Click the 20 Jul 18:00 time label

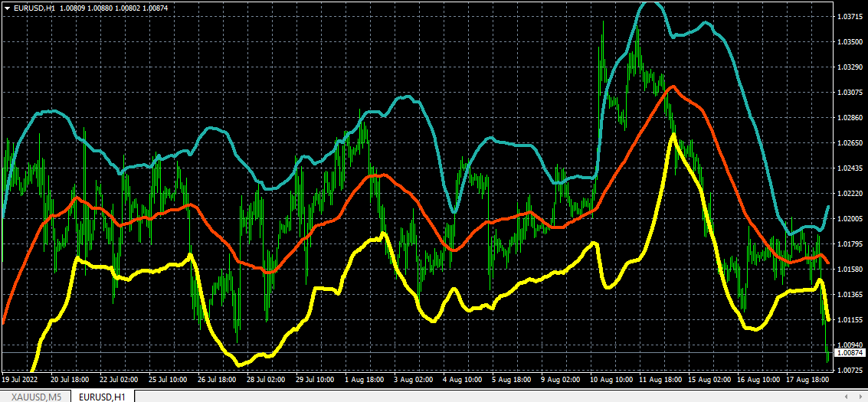pos(70,380)
